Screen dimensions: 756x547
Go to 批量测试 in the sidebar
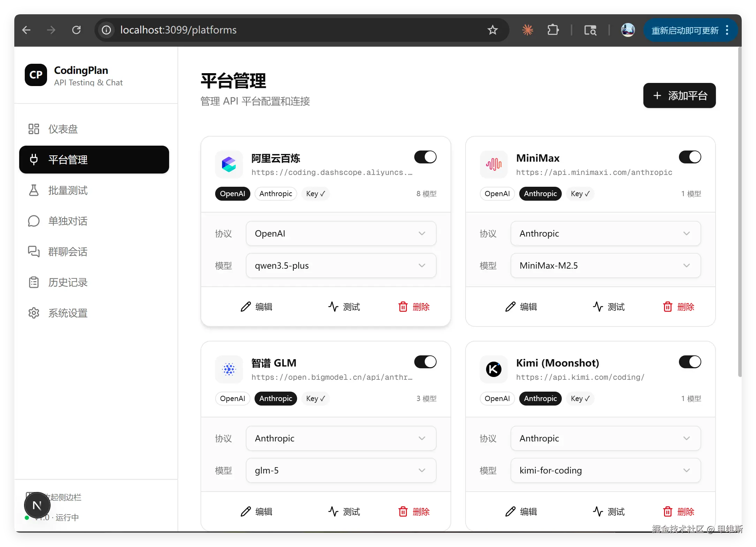pos(68,191)
